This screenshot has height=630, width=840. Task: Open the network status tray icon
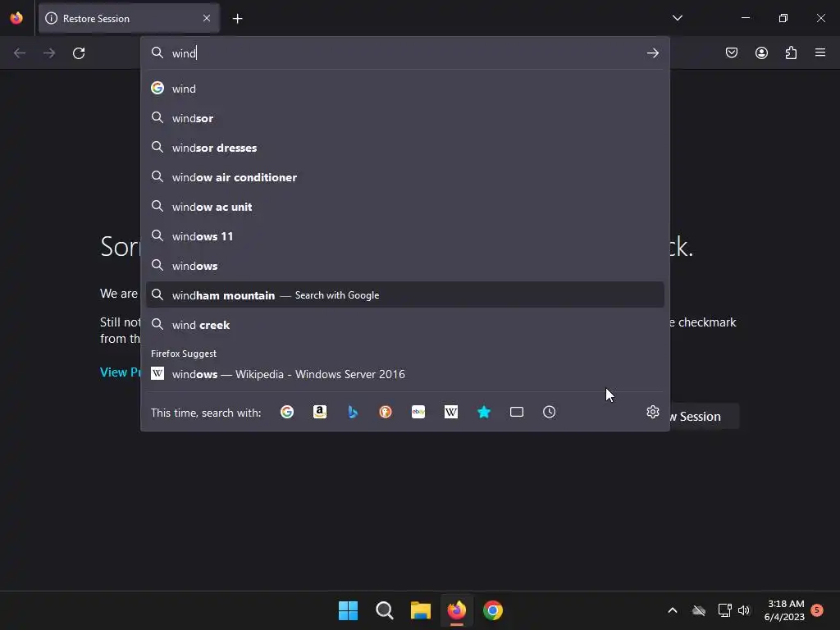(725, 610)
